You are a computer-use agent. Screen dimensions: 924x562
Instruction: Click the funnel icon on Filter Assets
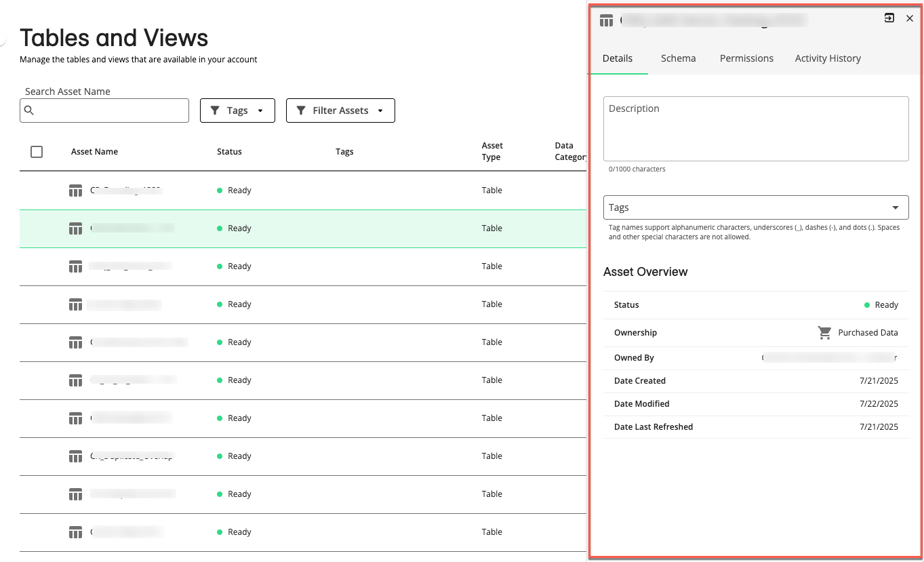pyautogui.click(x=301, y=111)
